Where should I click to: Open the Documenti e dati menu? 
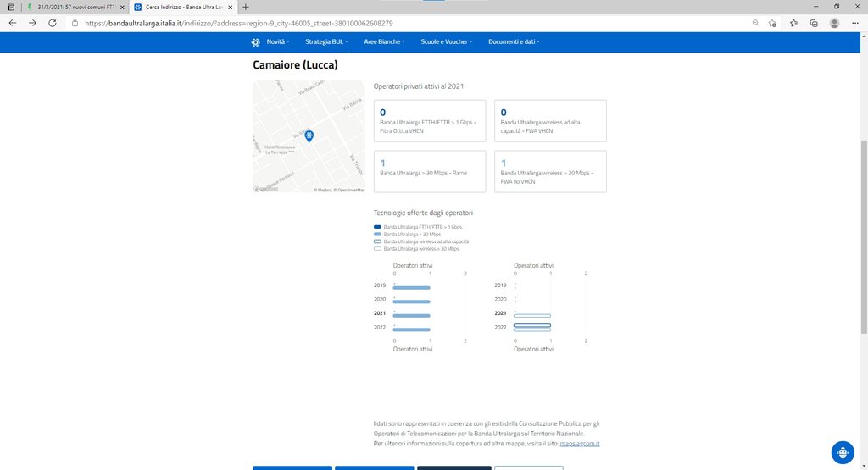point(514,41)
